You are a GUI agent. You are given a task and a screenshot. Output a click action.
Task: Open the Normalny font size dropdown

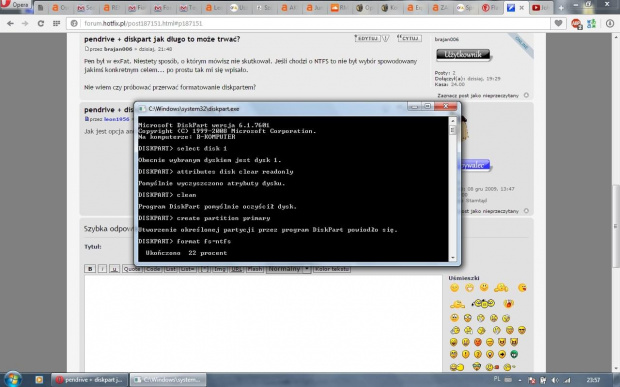[x=288, y=269]
